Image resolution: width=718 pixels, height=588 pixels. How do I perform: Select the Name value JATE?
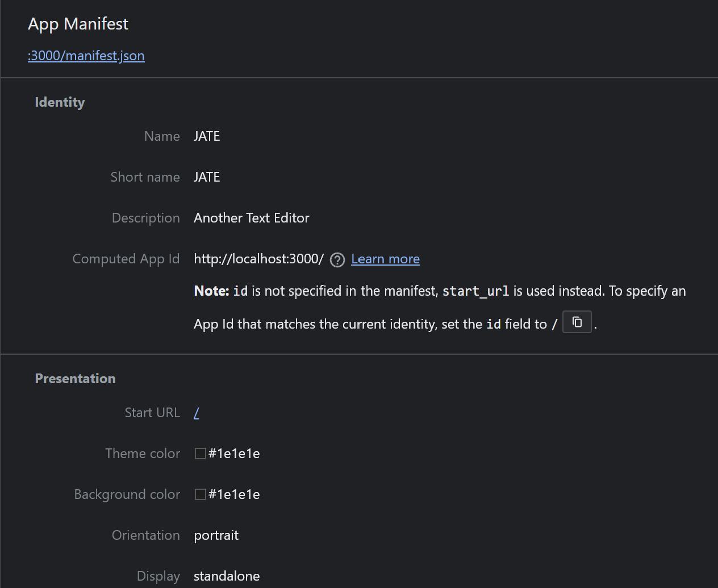pyautogui.click(x=207, y=136)
